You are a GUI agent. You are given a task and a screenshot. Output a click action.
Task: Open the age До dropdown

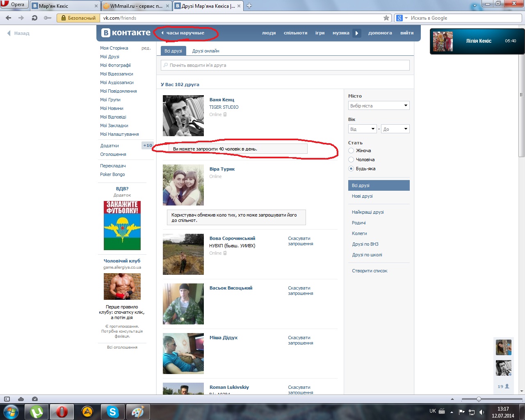tap(395, 129)
